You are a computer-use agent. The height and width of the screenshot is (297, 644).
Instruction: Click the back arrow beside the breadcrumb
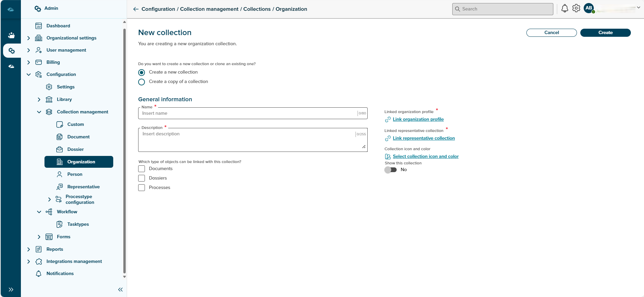pos(136,9)
